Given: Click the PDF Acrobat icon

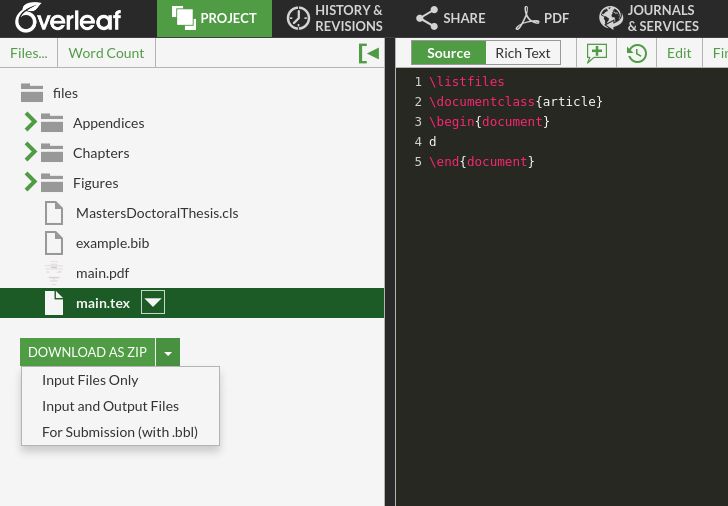Looking at the screenshot, I should click(526, 18).
